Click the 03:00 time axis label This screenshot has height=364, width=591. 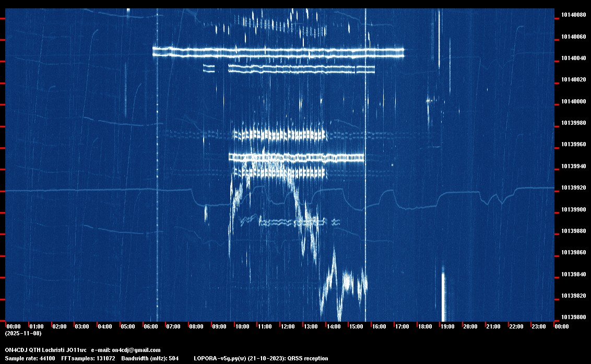[82, 326]
